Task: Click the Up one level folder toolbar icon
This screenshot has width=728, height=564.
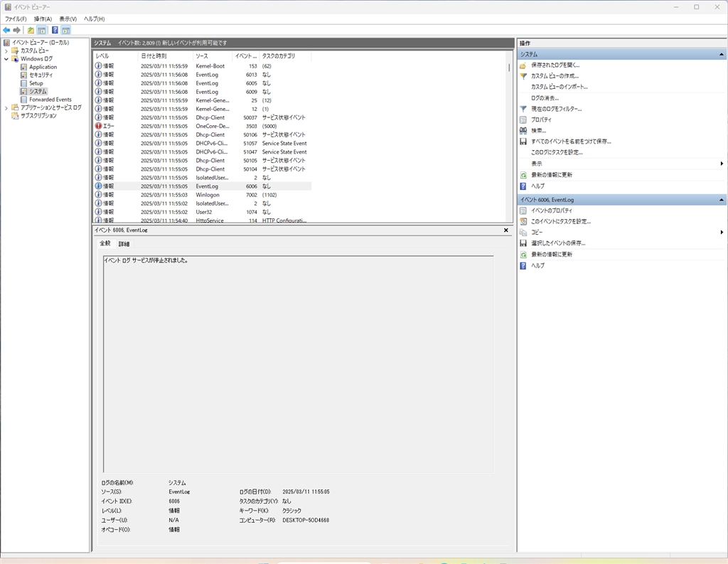Action: tap(31, 30)
